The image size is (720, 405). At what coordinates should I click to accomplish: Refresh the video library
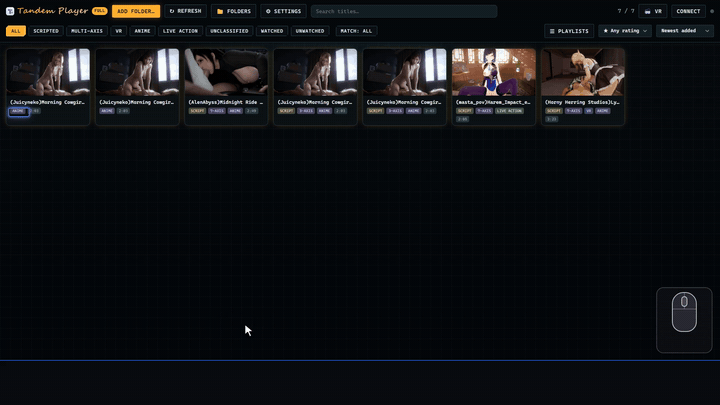pyautogui.click(x=186, y=11)
